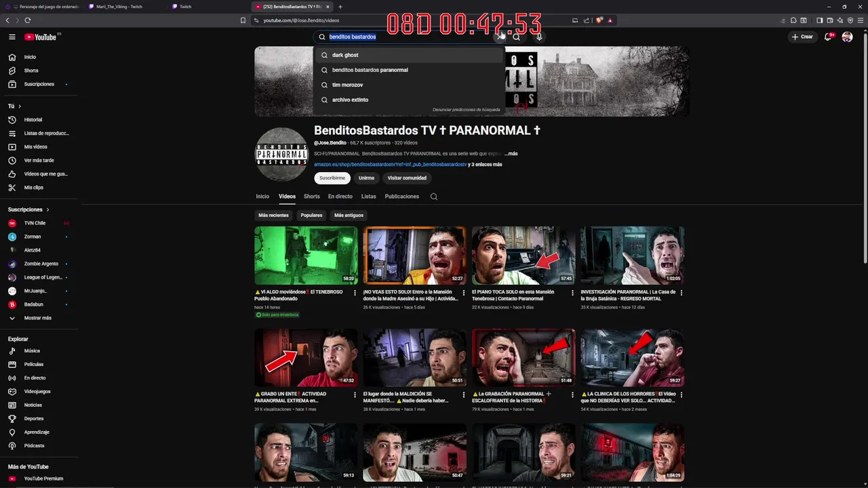
Task: Open the YouTube hamburger guide menu
Action: click(12, 37)
